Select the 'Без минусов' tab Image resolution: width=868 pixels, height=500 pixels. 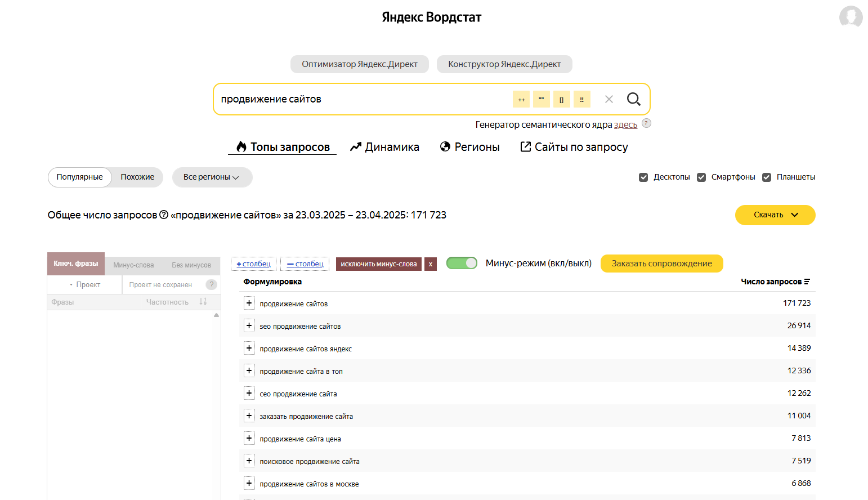tap(191, 265)
